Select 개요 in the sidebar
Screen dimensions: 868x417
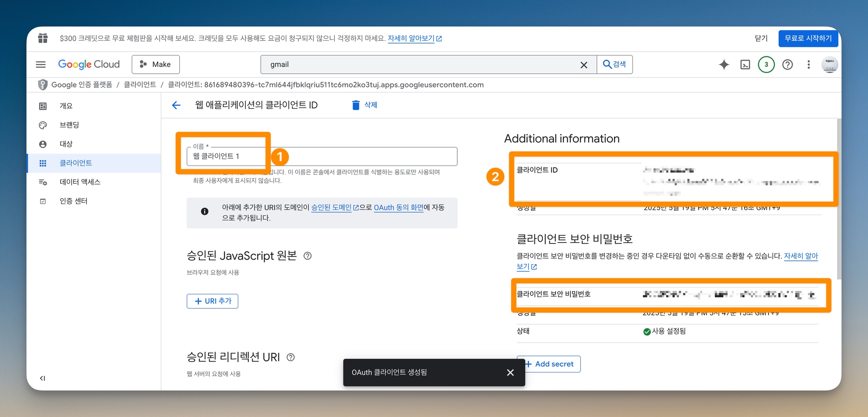click(94, 106)
